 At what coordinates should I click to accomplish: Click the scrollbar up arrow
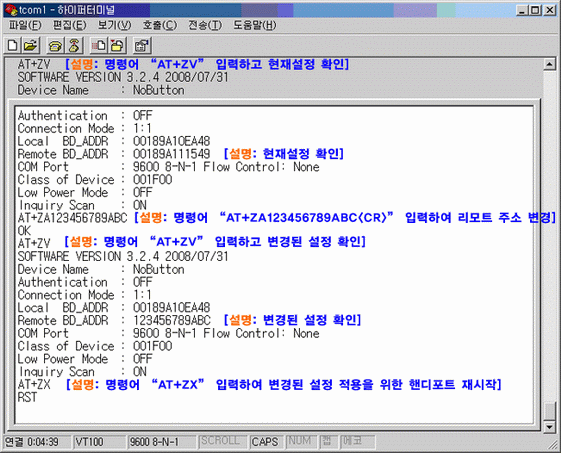click(549, 64)
